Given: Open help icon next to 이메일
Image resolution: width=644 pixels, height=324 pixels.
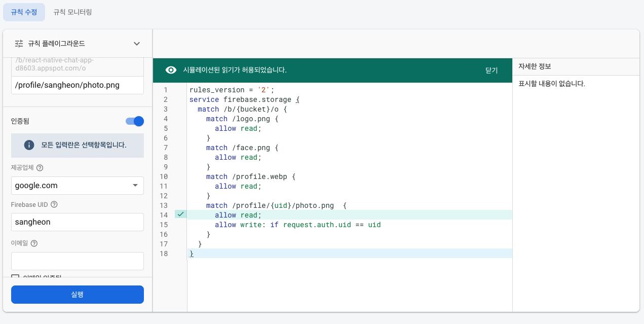Looking at the screenshot, I should (x=34, y=243).
